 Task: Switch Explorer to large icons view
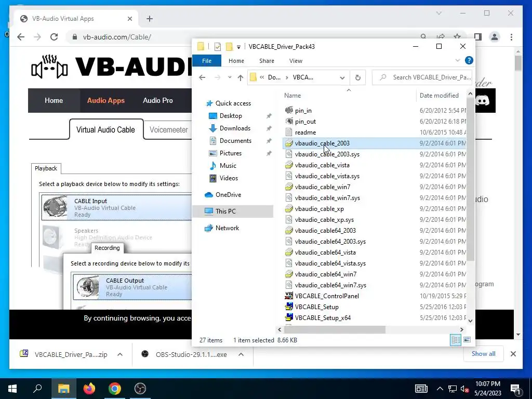tap(467, 340)
